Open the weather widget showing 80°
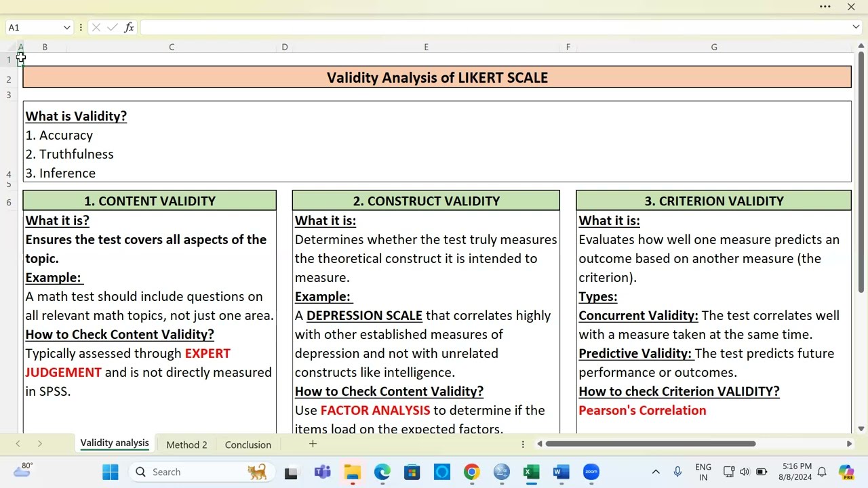Screen dimensions: 868x488 coord(22,470)
